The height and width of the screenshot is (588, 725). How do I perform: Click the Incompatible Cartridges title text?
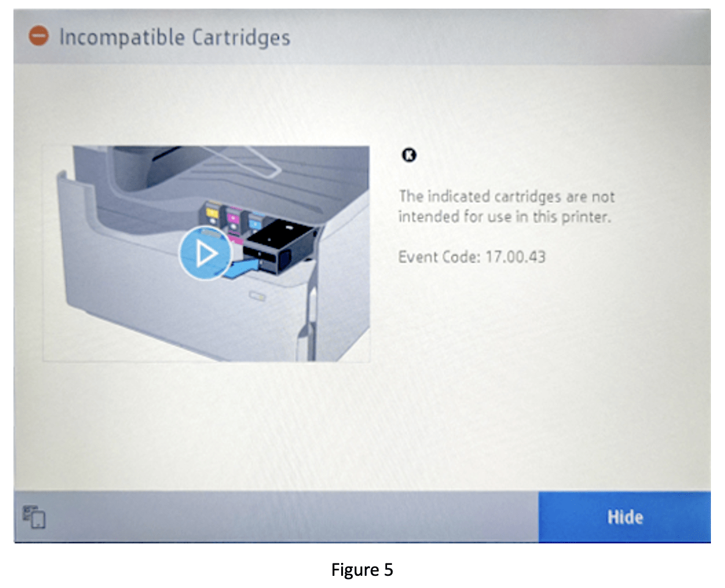[x=175, y=37]
